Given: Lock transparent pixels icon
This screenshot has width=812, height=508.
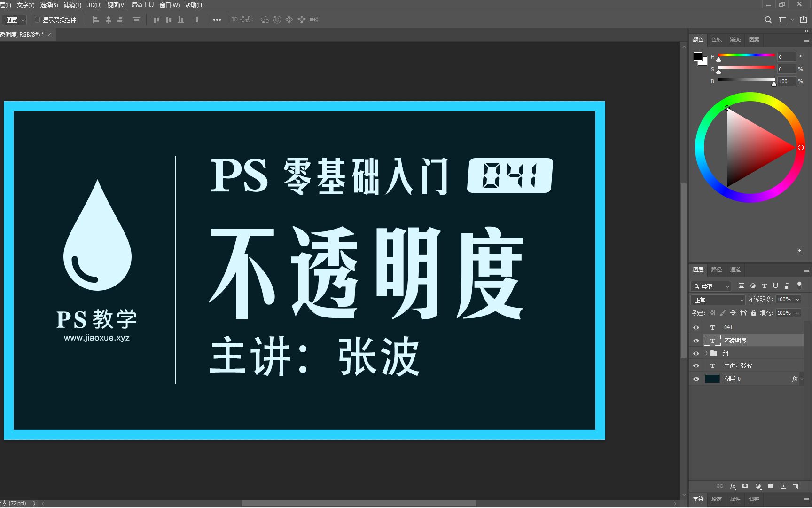Looking at the screenshot, I should point(712,313).
